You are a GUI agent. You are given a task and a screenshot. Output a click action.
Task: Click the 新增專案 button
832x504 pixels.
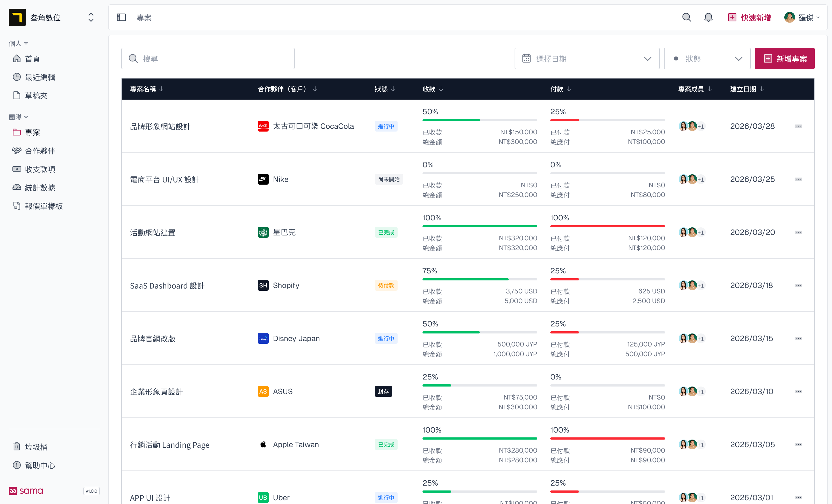click(785, 59)
